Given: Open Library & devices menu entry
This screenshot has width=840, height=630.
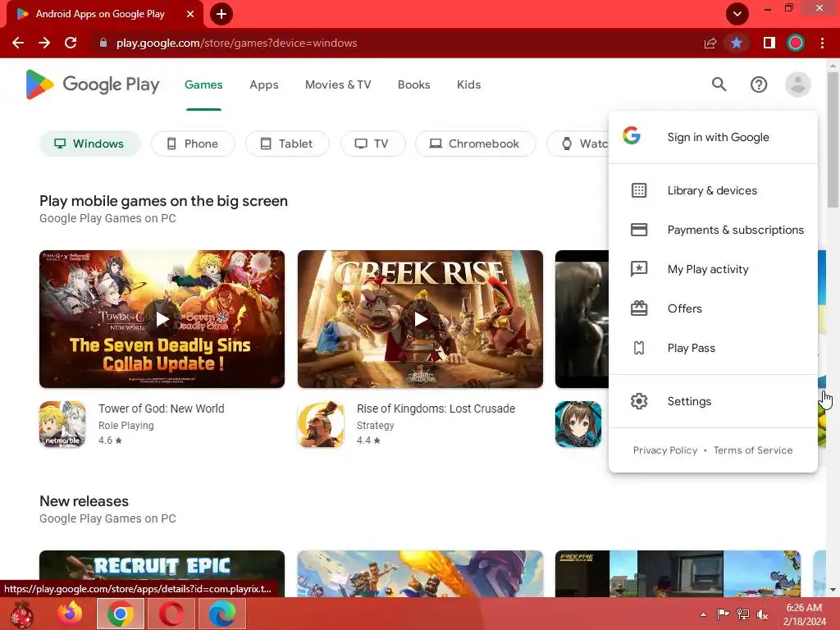Looking at the screenshot, I should (x=713, y=190).
